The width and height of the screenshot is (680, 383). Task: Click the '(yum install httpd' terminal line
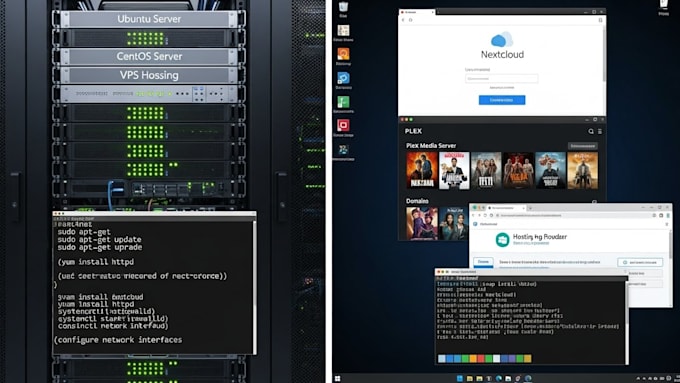(x=96, y=262)
